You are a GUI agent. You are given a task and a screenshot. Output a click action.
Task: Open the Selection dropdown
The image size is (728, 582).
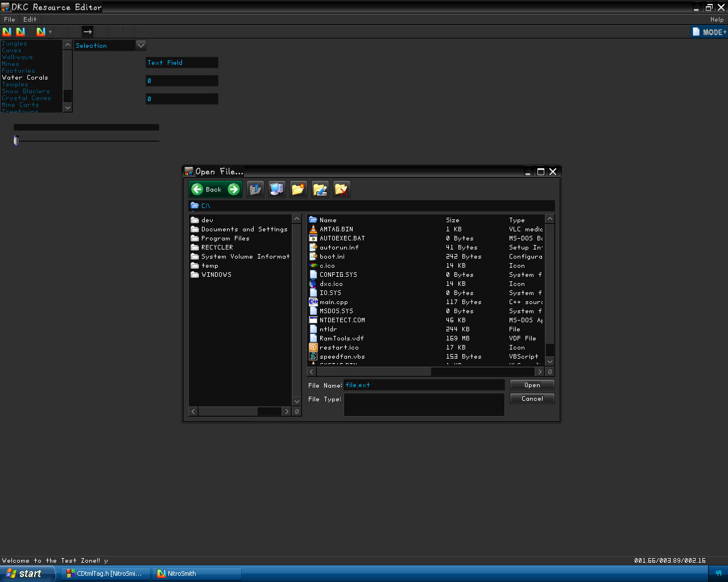(x=141, y=45)
